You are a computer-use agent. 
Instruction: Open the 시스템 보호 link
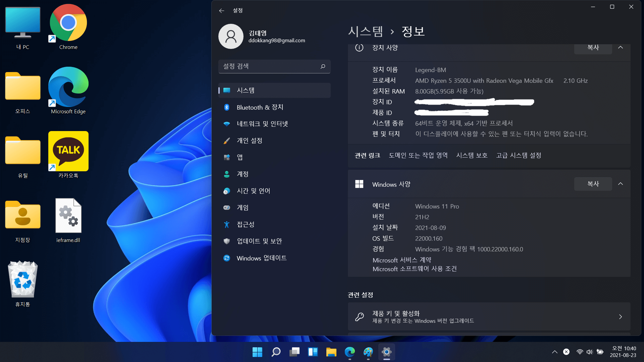tap(472, 156)
